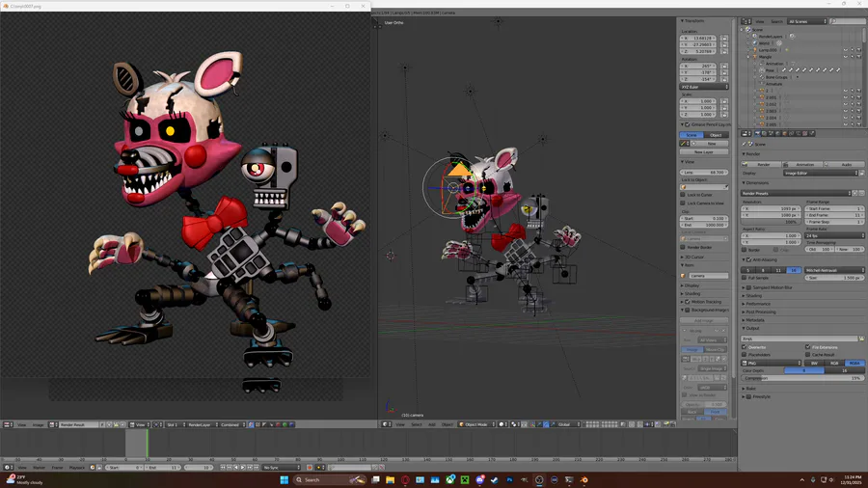Open the Object Mode dropdown

pyautogui.click(x=476, y=424)
